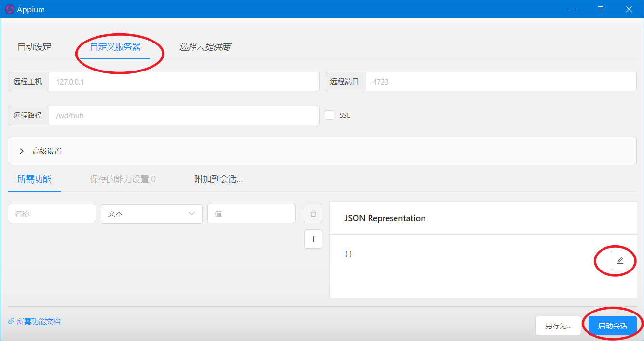
Task: Focus the 远程路径 input field
Action: (184, 115)
